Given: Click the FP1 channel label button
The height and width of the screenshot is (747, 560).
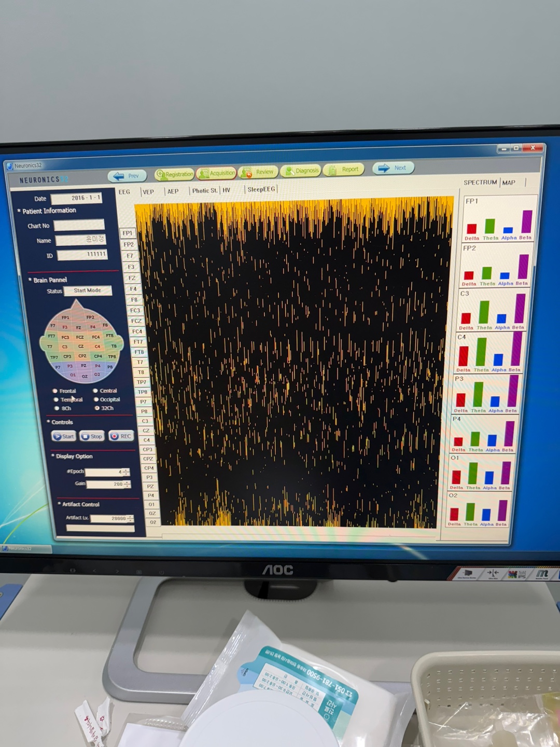Looking at the screenshot, I should point(128,233).
